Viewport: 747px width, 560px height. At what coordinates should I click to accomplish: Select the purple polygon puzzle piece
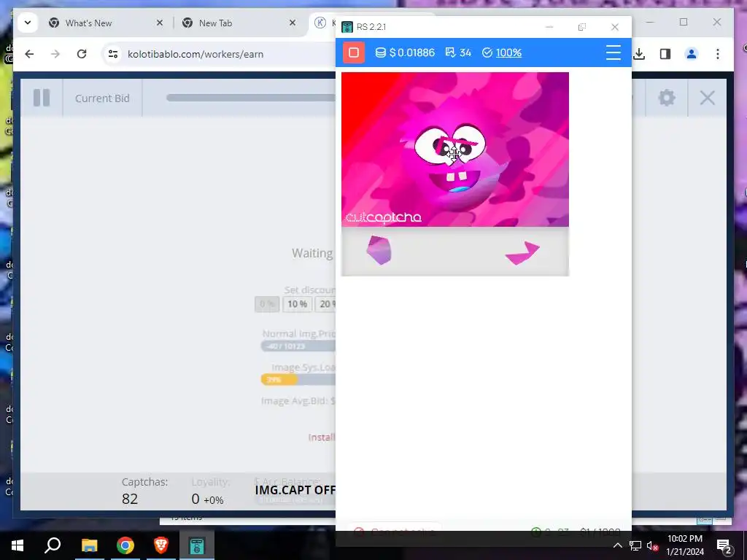pyautogui.click(x=379, y=250)
